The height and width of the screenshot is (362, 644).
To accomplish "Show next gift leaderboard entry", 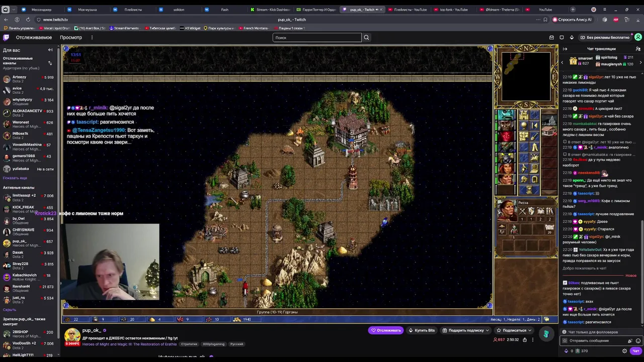I will coord(640,62).
